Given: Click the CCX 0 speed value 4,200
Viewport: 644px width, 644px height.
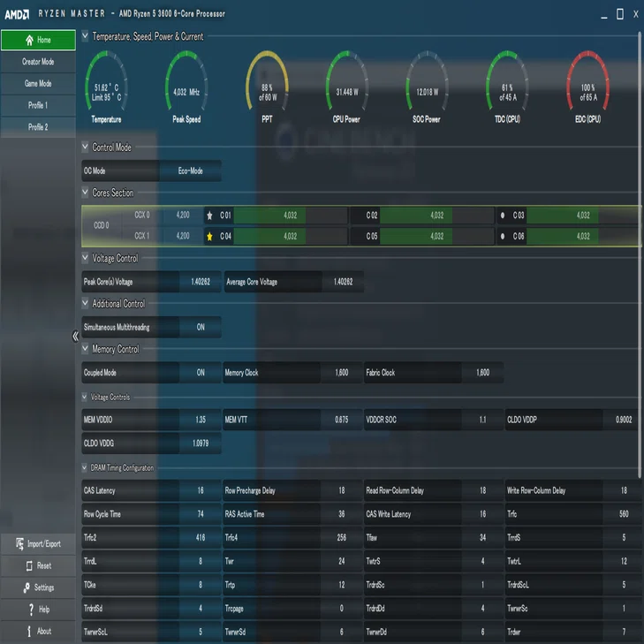Looking at the screenshot, I should pyautogui.click(x=183, y=215).
